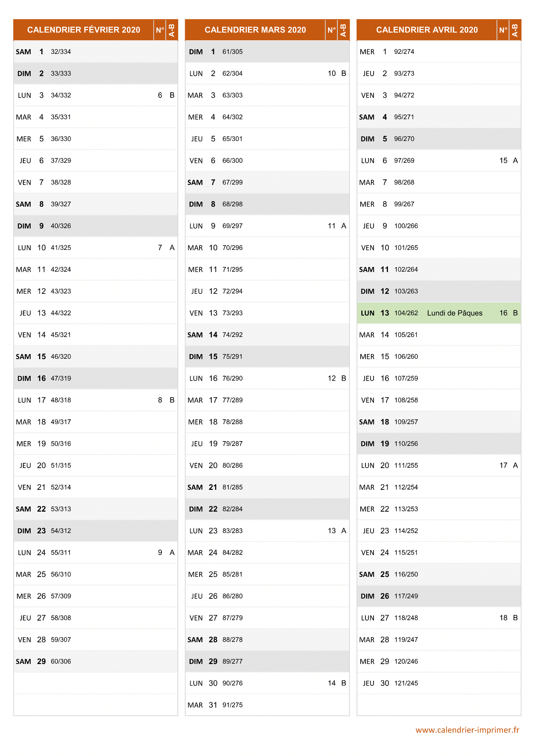Click the N° column header in Mars
Viewport: 535px width, 756px height.
(332, 30)
